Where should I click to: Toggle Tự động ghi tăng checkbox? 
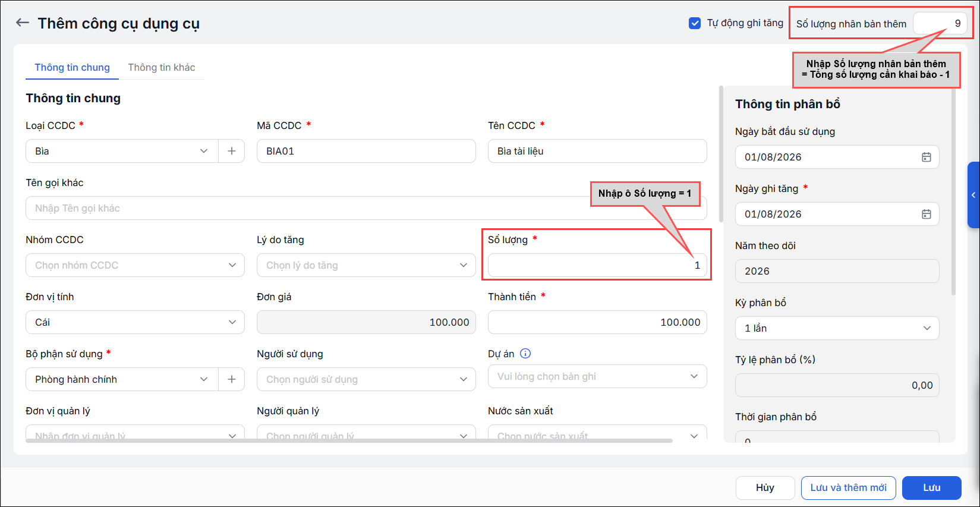pos(694,23)
